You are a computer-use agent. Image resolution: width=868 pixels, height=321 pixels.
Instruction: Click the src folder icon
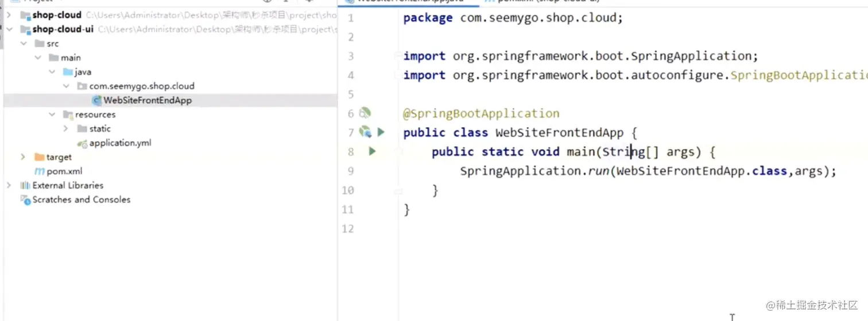40,44
